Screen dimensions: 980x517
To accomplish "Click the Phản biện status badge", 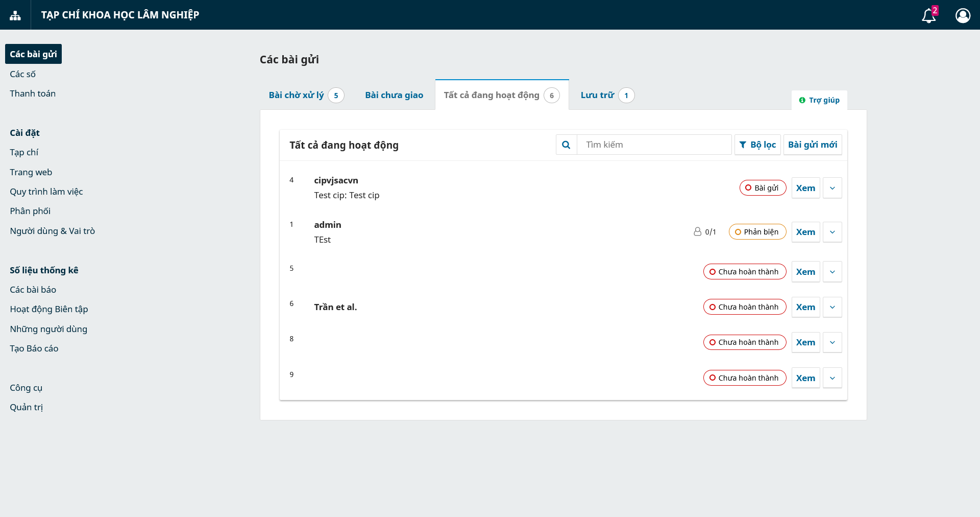I will [x=757, y=232].
